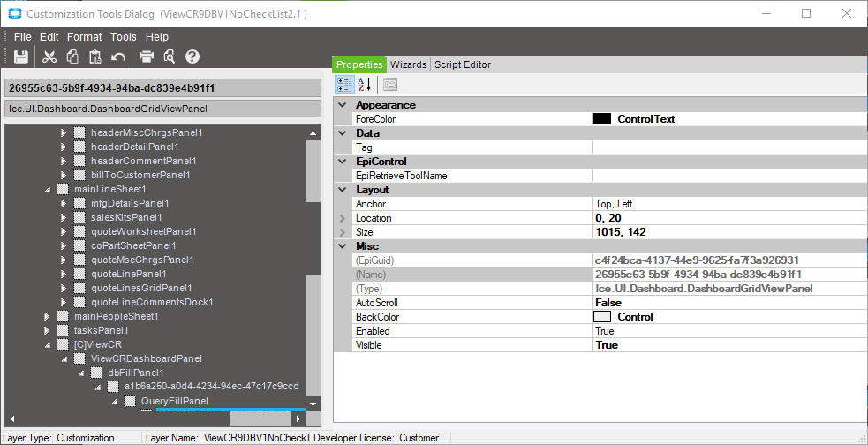Open Print Preview from the toolbar

click(169, 57)
